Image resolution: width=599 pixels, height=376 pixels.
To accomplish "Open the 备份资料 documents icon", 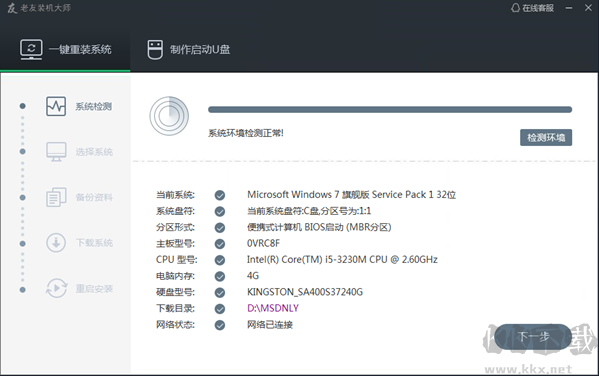I will coord(56,197).
